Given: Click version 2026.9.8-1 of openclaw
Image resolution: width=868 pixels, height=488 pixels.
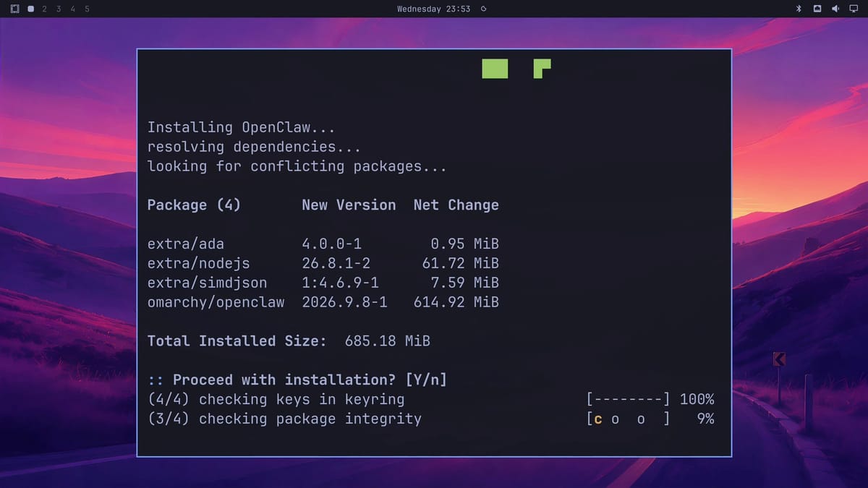Looking at the screenshot, I should 344,302.
